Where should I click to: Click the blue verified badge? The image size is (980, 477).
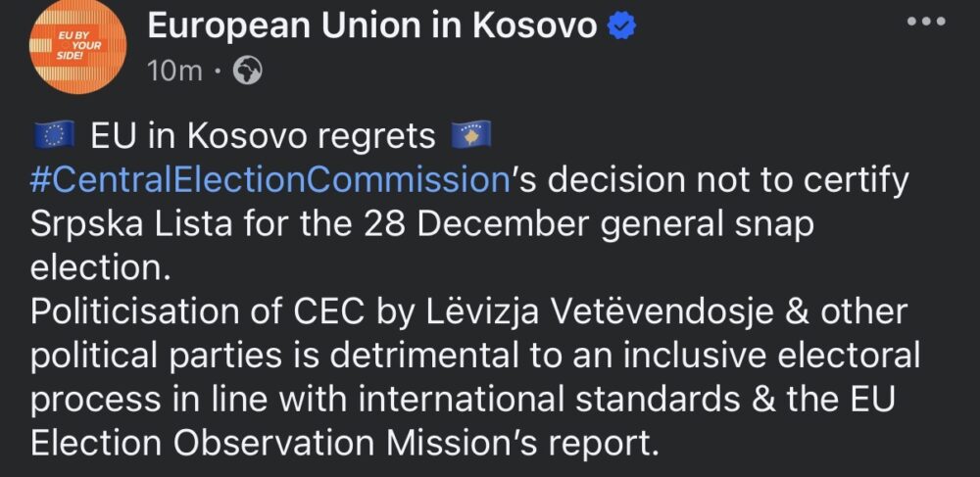(622, 27)
